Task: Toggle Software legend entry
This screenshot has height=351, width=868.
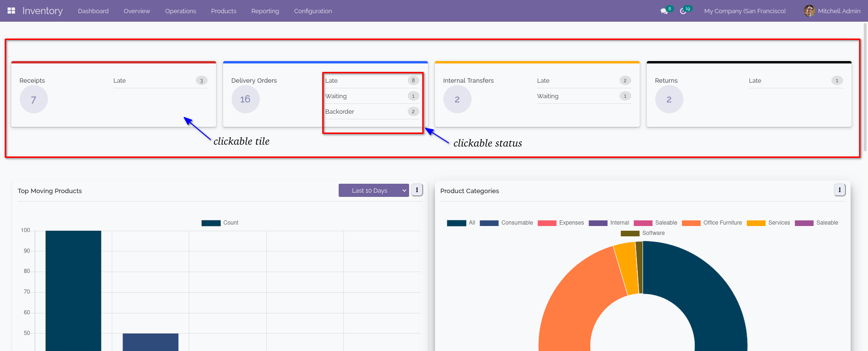Action: (643, 233)
